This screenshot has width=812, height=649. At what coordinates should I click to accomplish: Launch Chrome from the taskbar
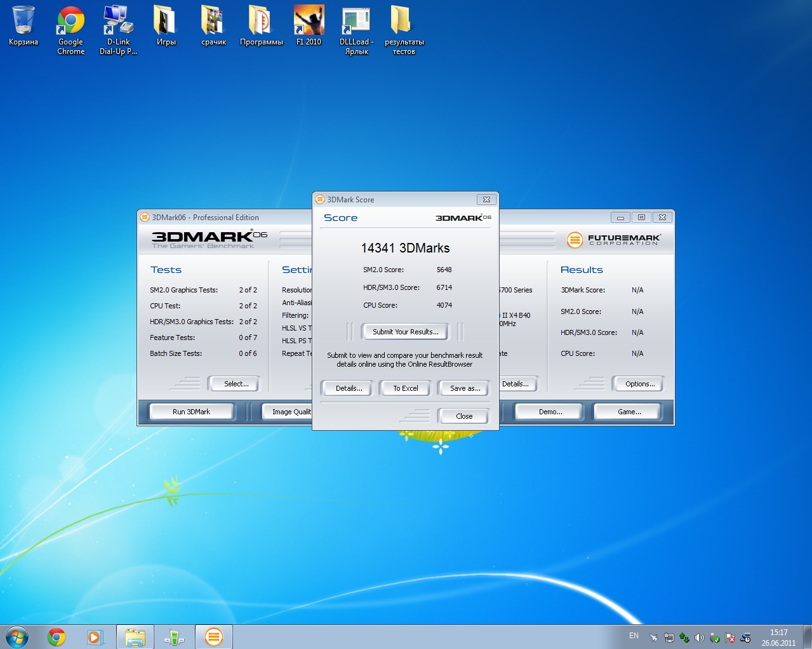(x=57, y=637)
